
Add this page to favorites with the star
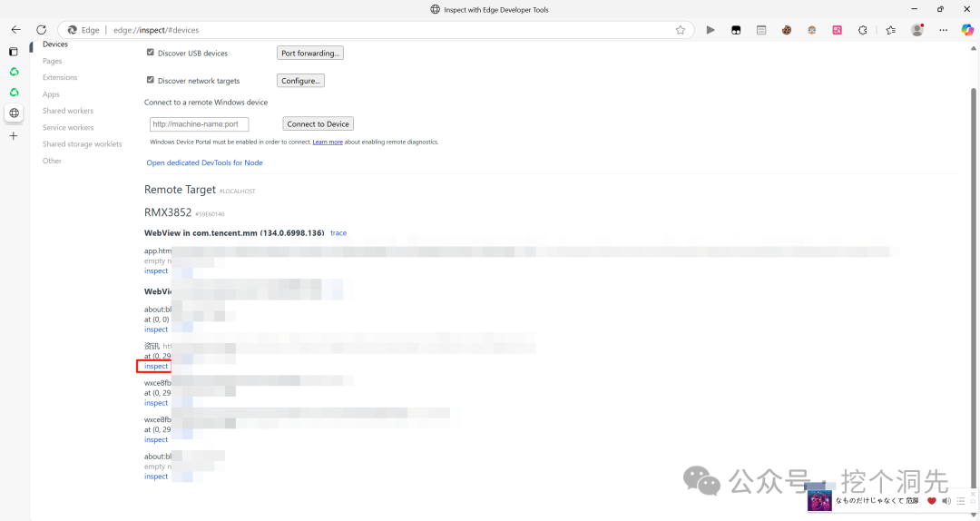click(680, 30)
